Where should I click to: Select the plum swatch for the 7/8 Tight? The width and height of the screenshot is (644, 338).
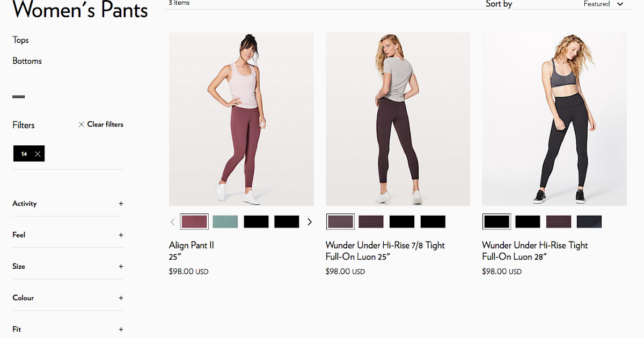[371, 221]
